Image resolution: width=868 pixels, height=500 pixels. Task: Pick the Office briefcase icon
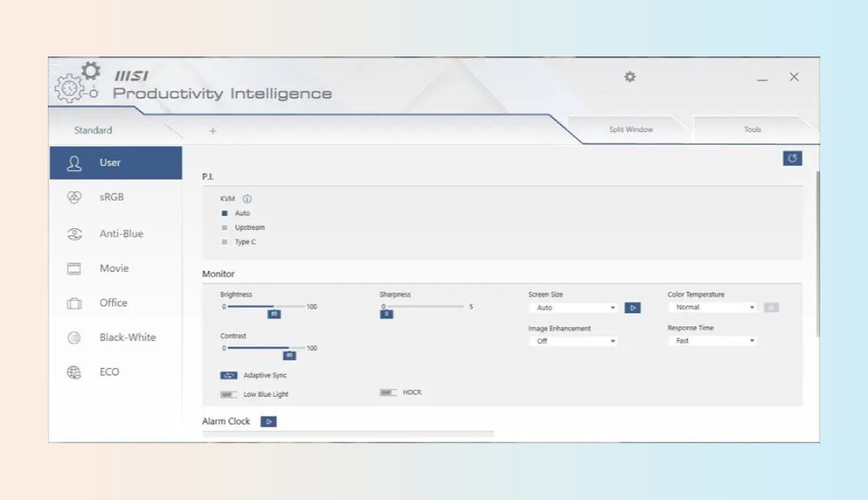coord(75,304)
